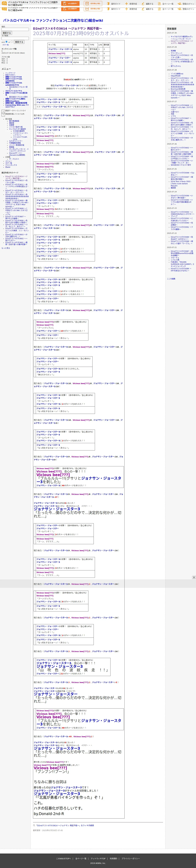Image resolution: width=196 pixels, height=868 pixels.
Task: Click ここを編集 in the right sidebar
Action: tap(171, 279)
